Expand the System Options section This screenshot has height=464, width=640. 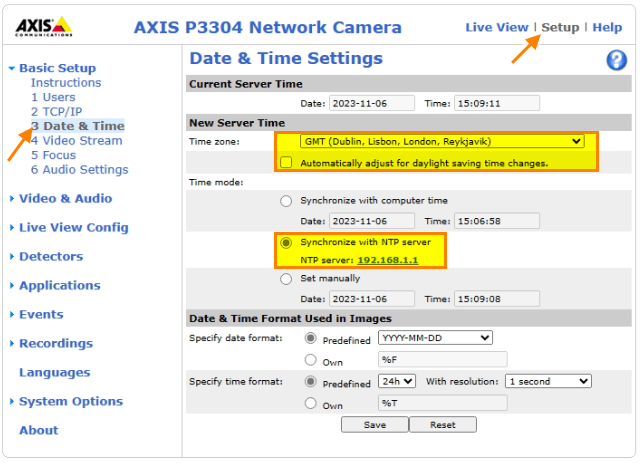70,401
